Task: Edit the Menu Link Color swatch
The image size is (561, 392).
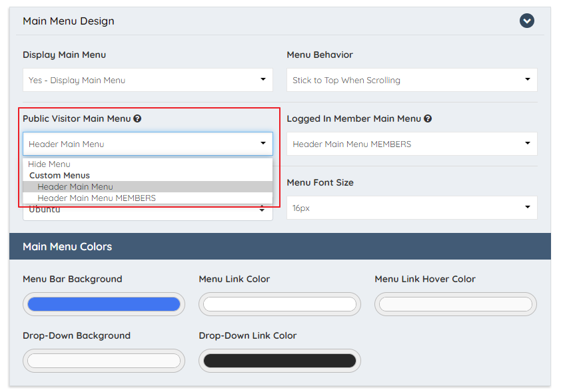Action: point(279,304)
